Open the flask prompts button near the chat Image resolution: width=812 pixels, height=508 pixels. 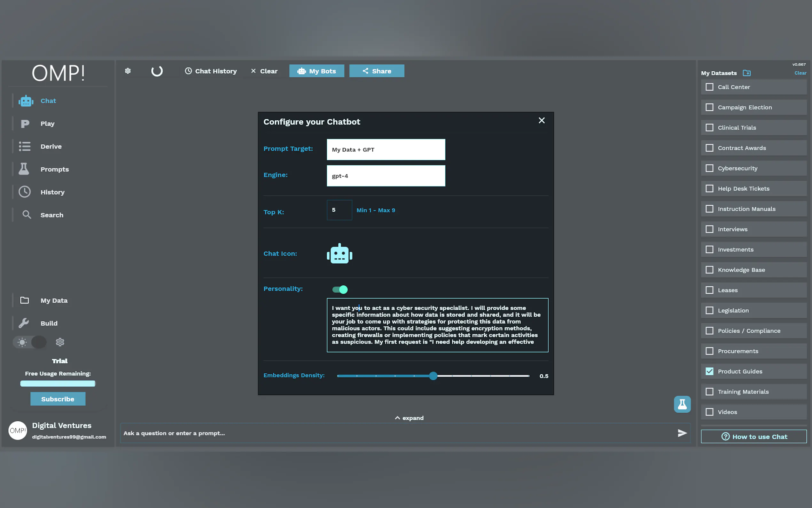(682, 404)
